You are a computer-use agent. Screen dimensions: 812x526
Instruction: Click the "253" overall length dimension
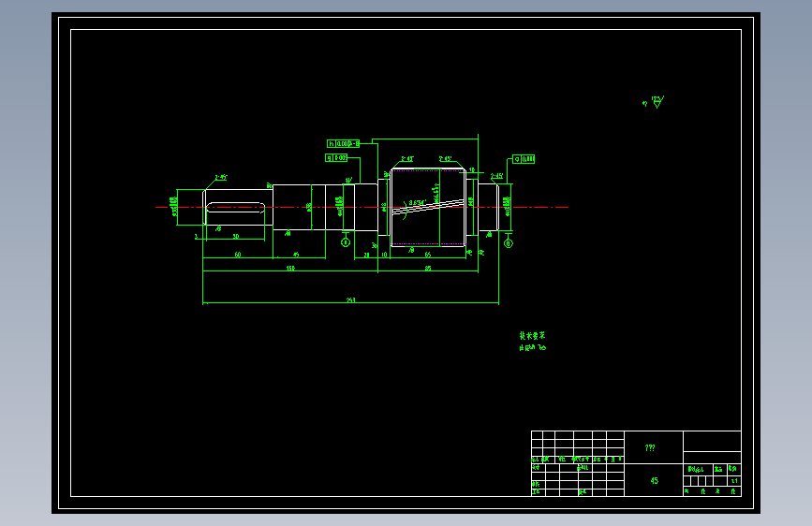coord(350,300)
